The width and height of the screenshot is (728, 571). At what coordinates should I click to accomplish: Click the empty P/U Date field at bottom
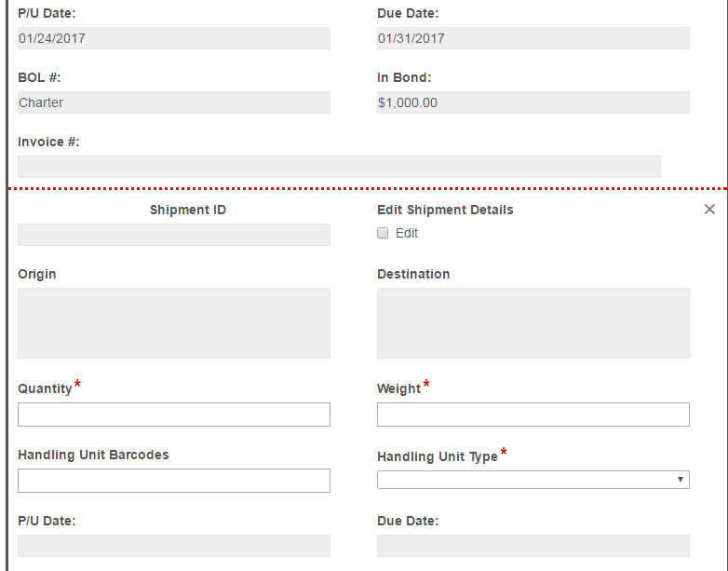coord(173,546)
